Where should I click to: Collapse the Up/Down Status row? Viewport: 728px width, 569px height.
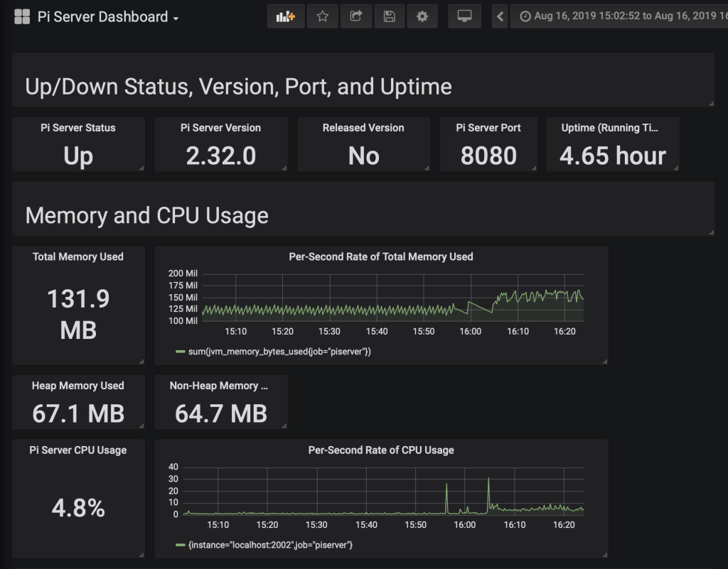tap(238, 87)
